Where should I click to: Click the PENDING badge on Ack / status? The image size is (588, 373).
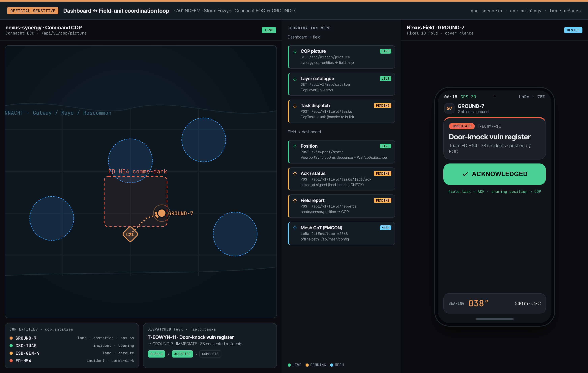pyautogui.click(x=382, y=173)
